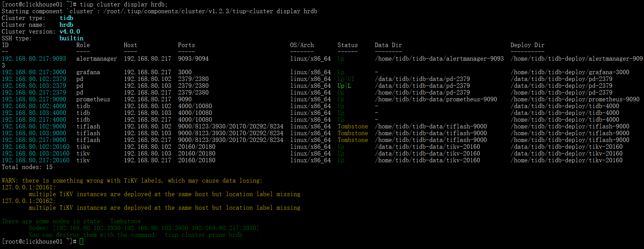Click the 'Total nodes: 15' summary line
Screen dimensions: 644x249
(x=27, y=167)
